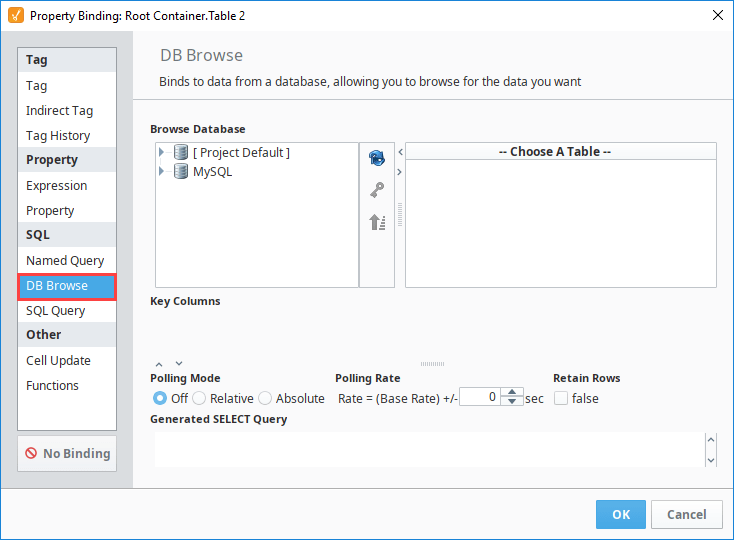
Task: Choose the Functions binding type
Action: tap(67, 386)
